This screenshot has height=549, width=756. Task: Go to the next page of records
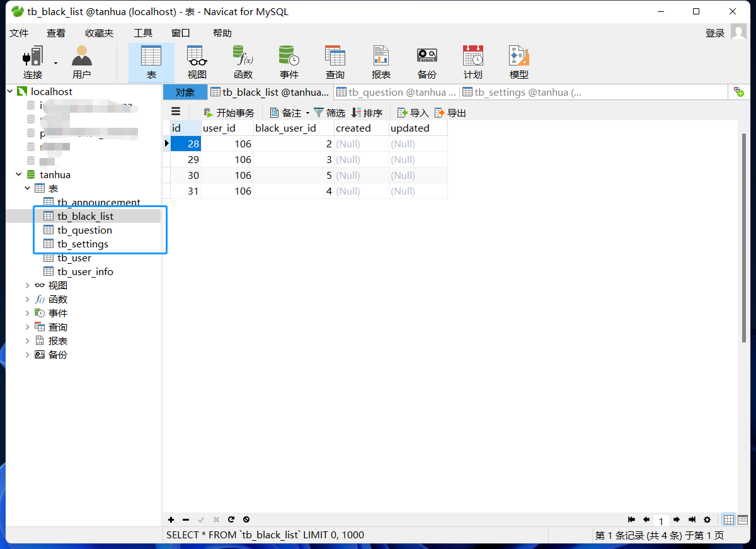pyautogui.click(x=677, y=519)
